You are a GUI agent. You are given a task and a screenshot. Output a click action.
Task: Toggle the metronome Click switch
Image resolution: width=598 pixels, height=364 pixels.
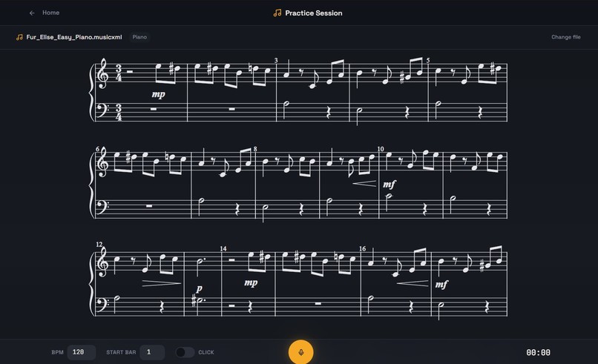click(185, 352)
